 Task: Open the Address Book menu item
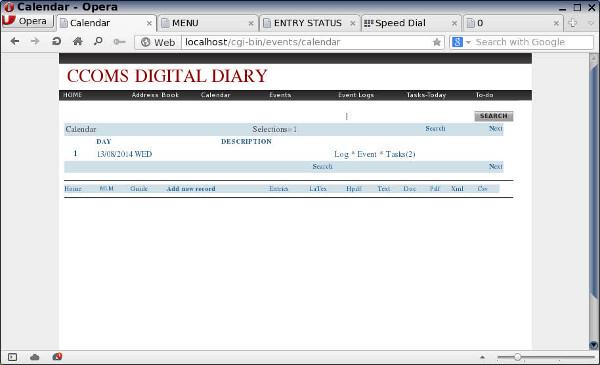pyautogui.click(x=155, y=95)
